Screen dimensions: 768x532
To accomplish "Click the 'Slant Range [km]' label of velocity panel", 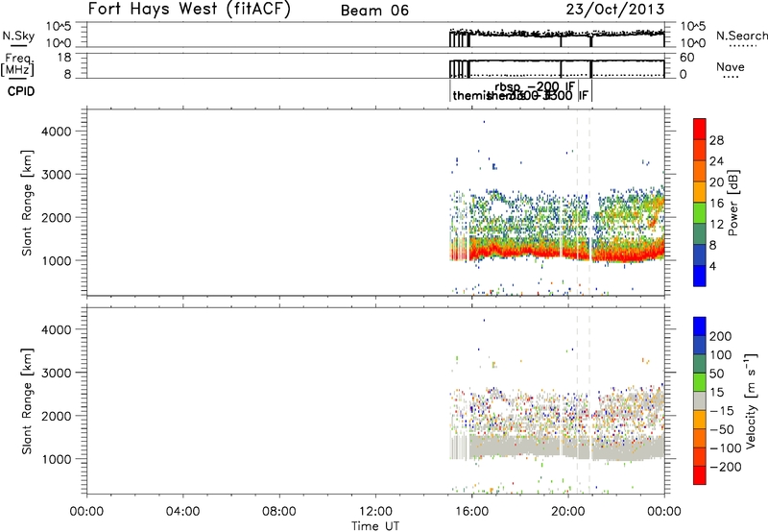I will click(27, 400).
